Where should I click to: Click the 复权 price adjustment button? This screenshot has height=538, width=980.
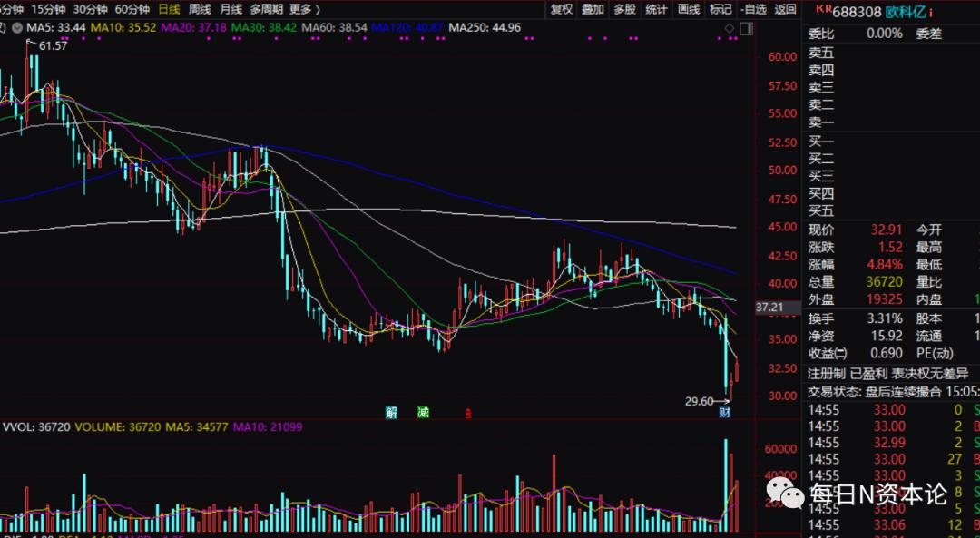click(561, 9)
